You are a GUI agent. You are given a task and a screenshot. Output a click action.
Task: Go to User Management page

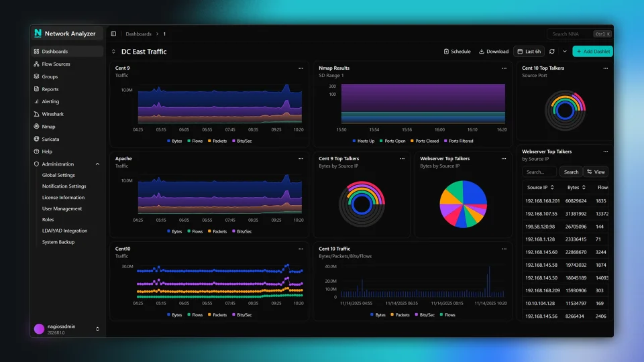pos(62,208)
